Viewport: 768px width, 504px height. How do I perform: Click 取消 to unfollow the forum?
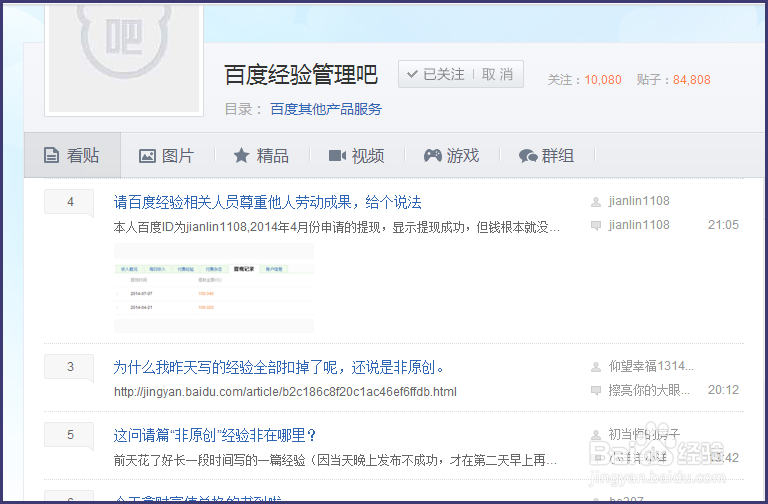[x=498, y=74]
